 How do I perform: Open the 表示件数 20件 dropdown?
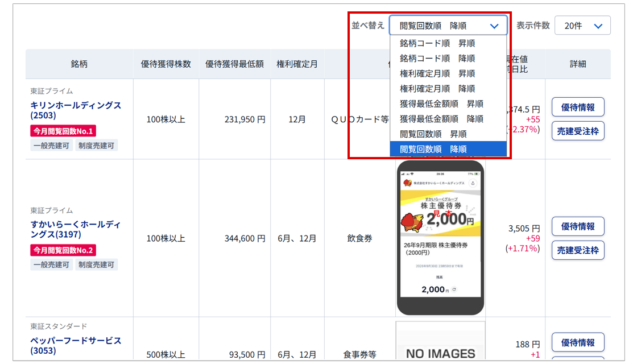pos(582,26)
